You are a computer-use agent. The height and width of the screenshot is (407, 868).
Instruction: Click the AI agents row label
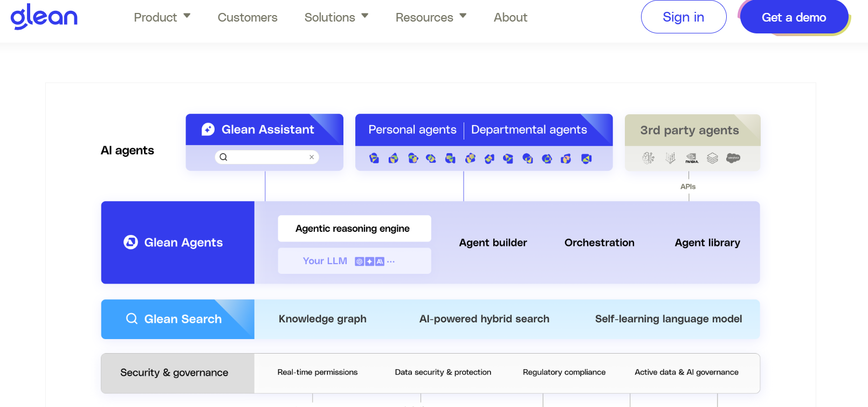pyautogui.click(x=127, y=150)
